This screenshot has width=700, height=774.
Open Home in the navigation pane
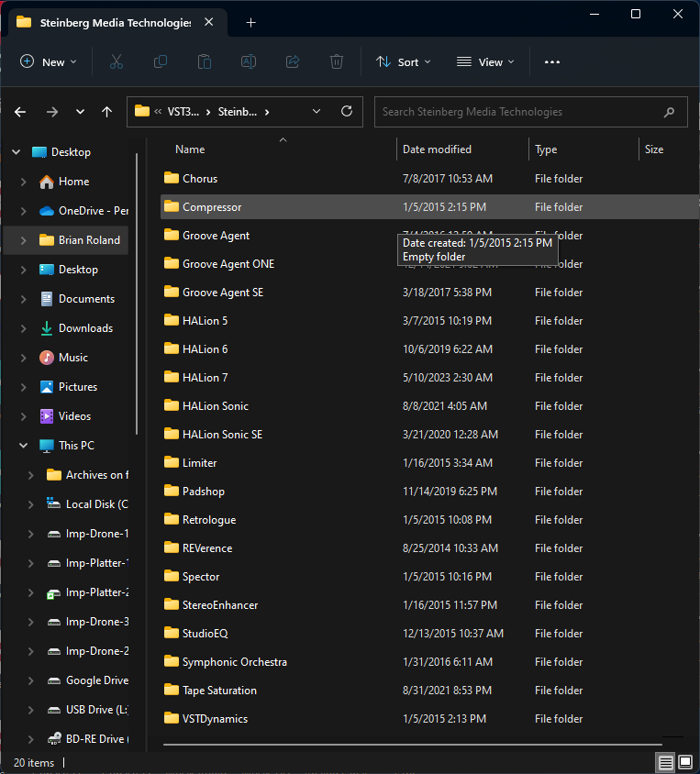74,182
